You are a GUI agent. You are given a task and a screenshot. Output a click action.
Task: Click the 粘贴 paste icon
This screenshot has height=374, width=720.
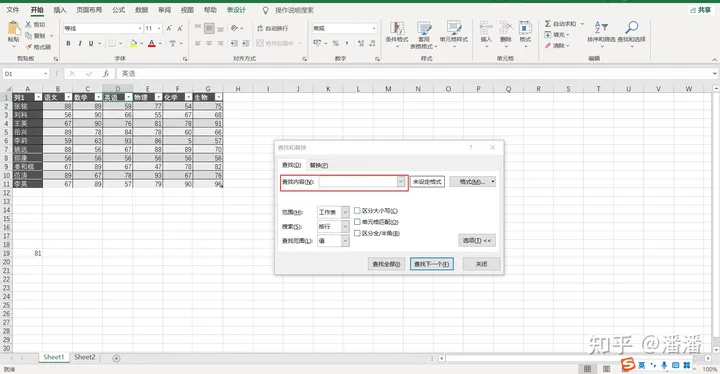14,29
